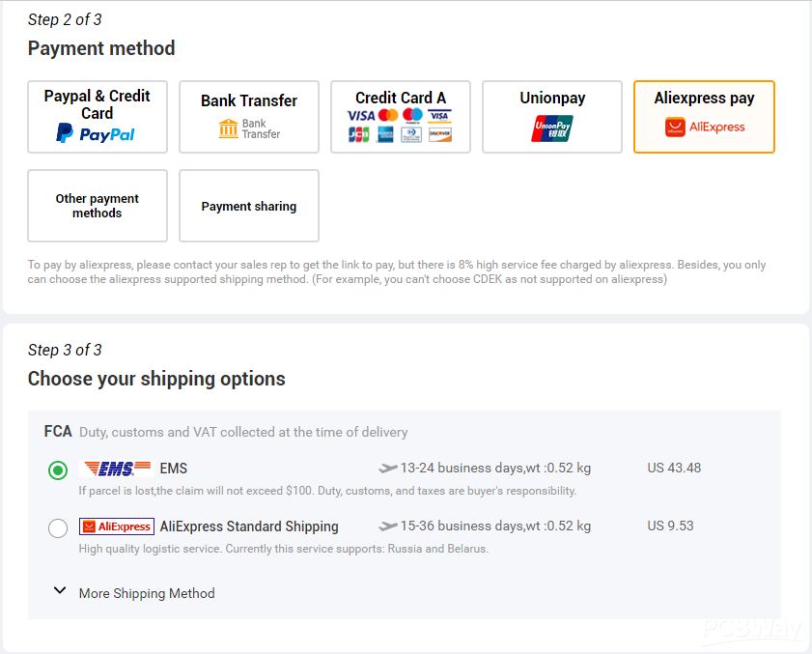The height and width of the screenshot is (654, 812).
Task: Click the EMS price US 43.48
Action: click(674, 468)
